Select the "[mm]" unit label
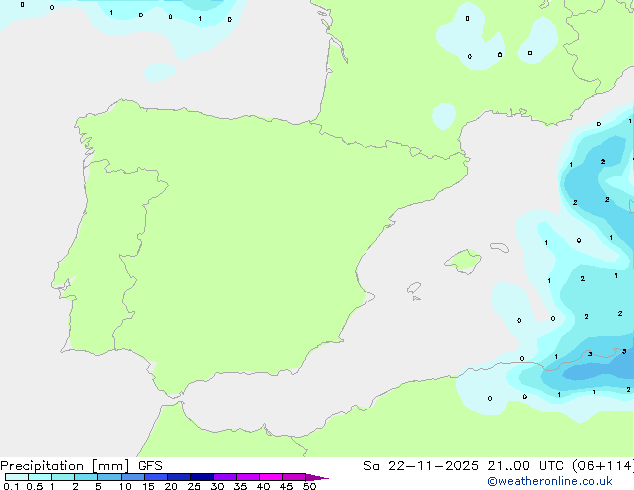 (x=110, y=466)
